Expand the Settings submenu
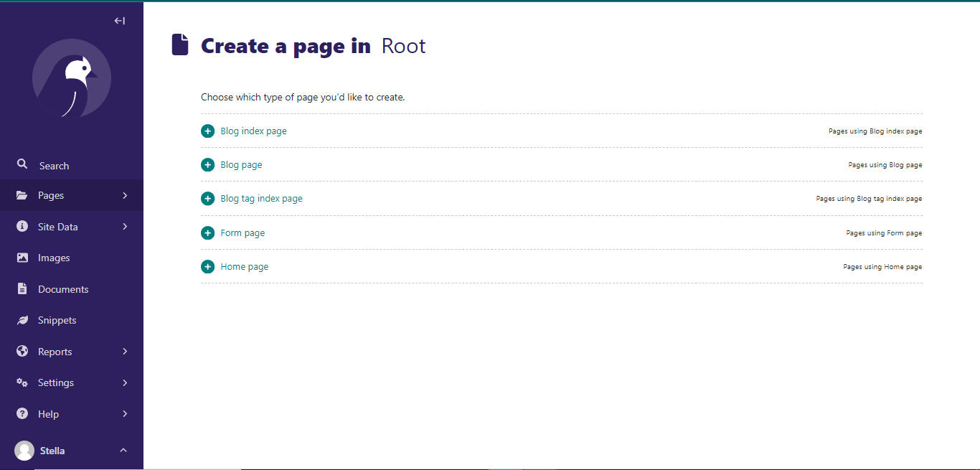Image resolution: width=980 pixels, height=470 pixels. pos(124,382)
